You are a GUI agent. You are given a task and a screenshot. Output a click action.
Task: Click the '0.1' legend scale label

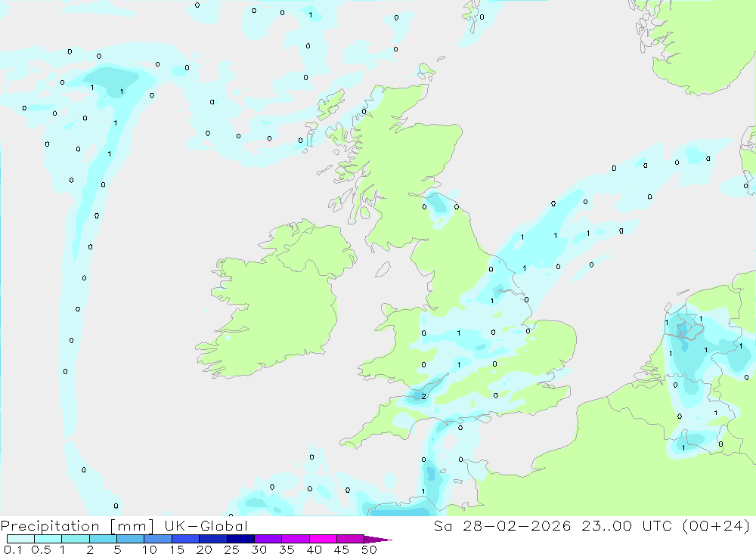pyautogui.click(x=13, y=549)
